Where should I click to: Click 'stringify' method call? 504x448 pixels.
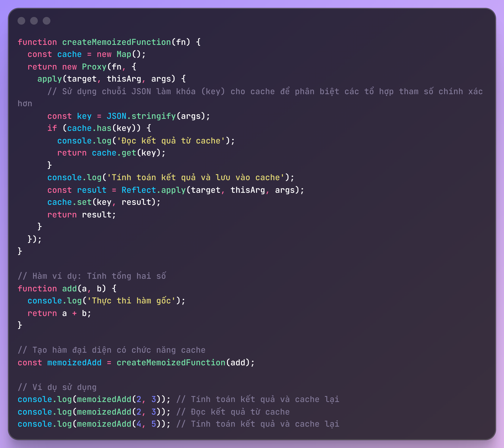[x=153, y=116]
